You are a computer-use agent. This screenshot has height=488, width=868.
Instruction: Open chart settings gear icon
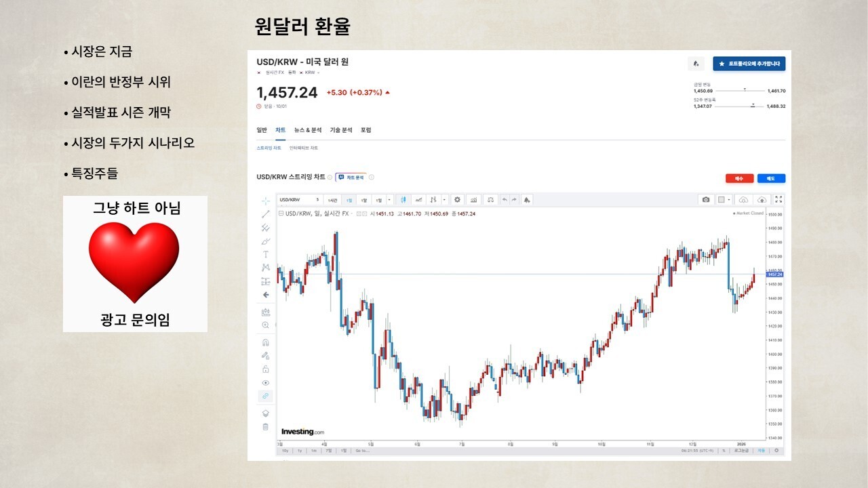(x=457, y=200)
